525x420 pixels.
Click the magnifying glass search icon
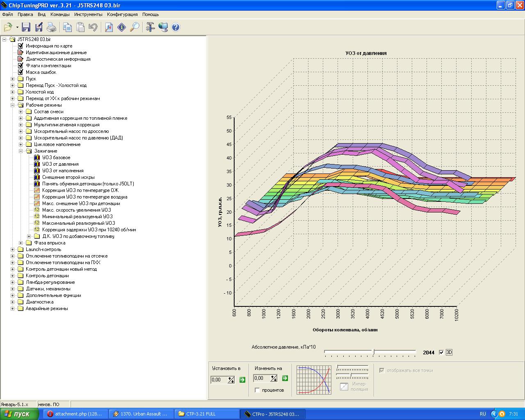tap(135, 27)
